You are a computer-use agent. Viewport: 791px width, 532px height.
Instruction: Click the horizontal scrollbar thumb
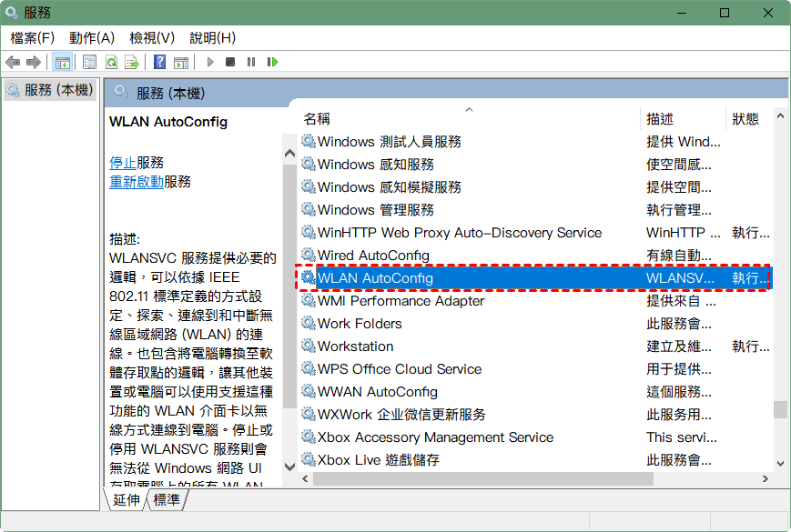tap(483, 479)
